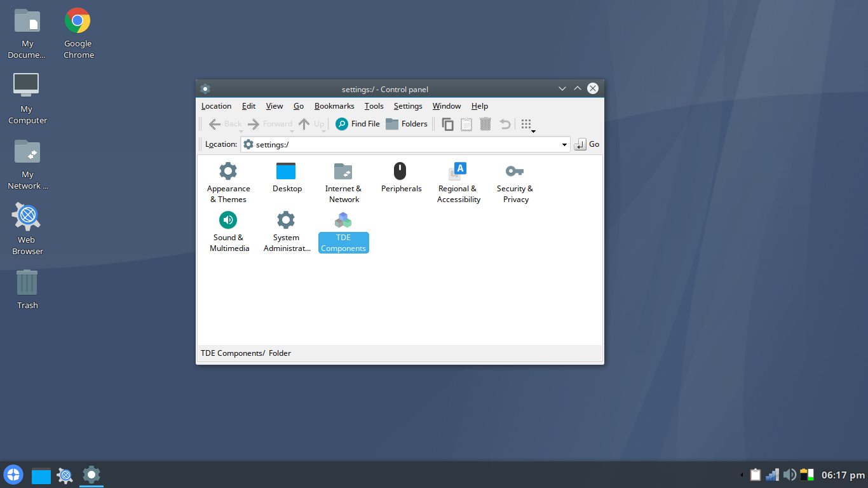The width and height of the screenshot is (868, 488).
Task: Click 'TDE Components/ Folder' status bar text
Action: [x=246, y=353]
